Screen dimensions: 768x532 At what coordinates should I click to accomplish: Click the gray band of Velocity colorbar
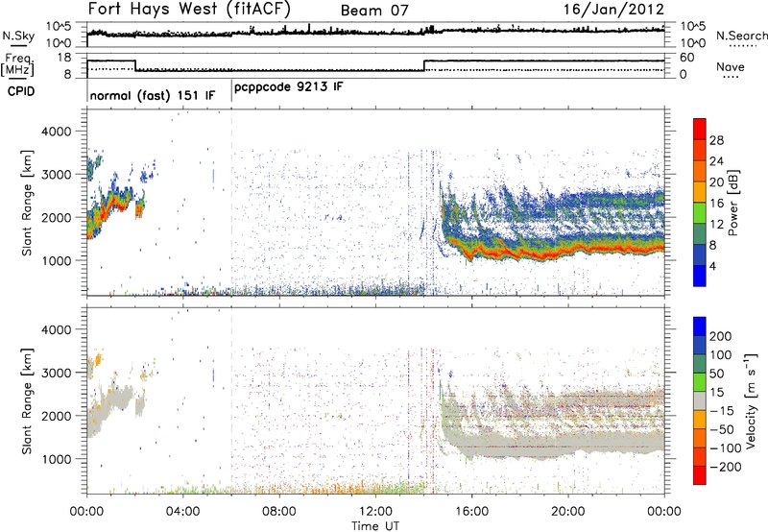(x=700, y=400)
